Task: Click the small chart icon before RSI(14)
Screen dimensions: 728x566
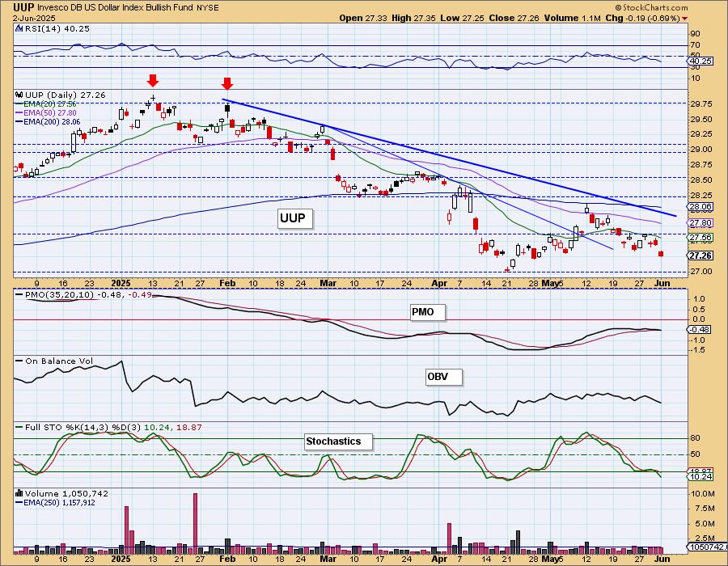Action: 19,28
